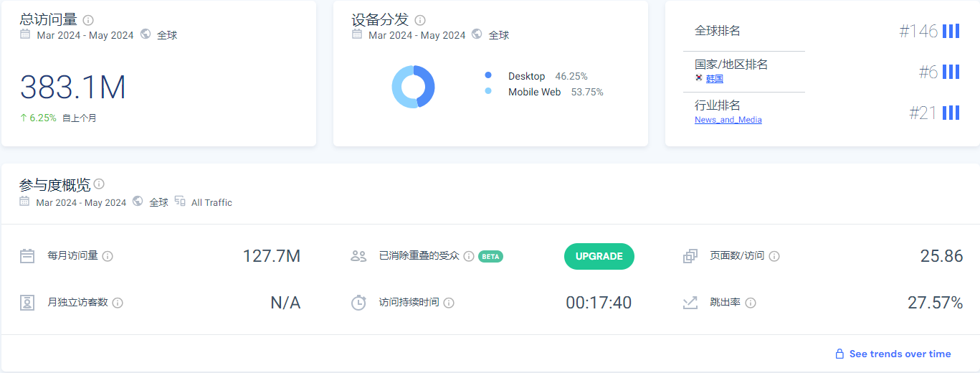Click calendar icon in 设备分发 card
This screenshot has width=980, height=373.
[357, 34]
